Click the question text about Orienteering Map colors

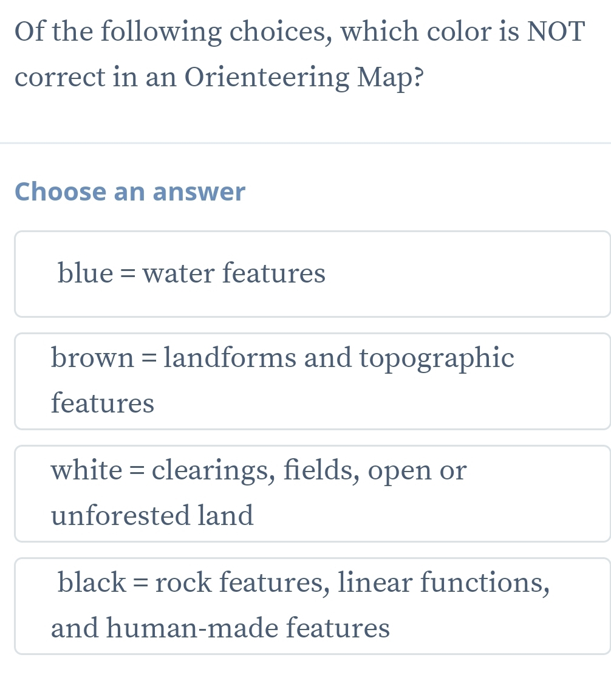point(299,53)
